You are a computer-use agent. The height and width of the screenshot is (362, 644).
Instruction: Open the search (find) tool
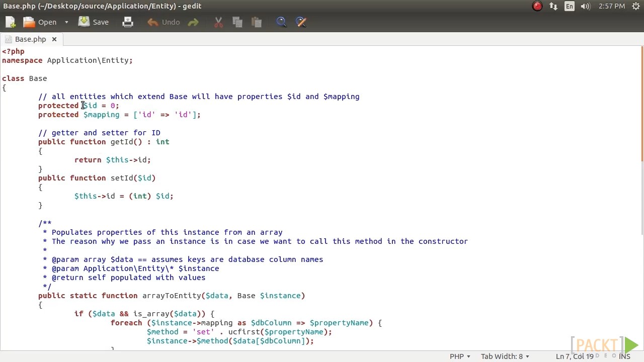click(x=281, y=22)
